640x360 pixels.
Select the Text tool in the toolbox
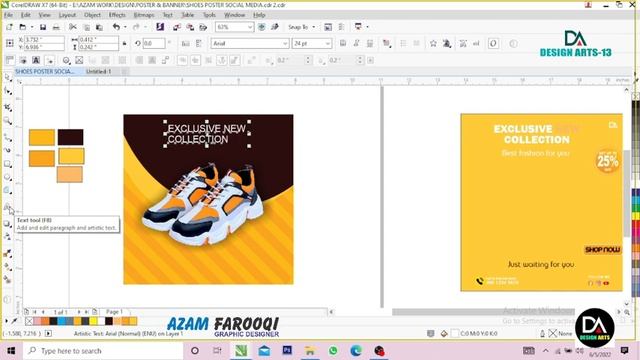8,207
